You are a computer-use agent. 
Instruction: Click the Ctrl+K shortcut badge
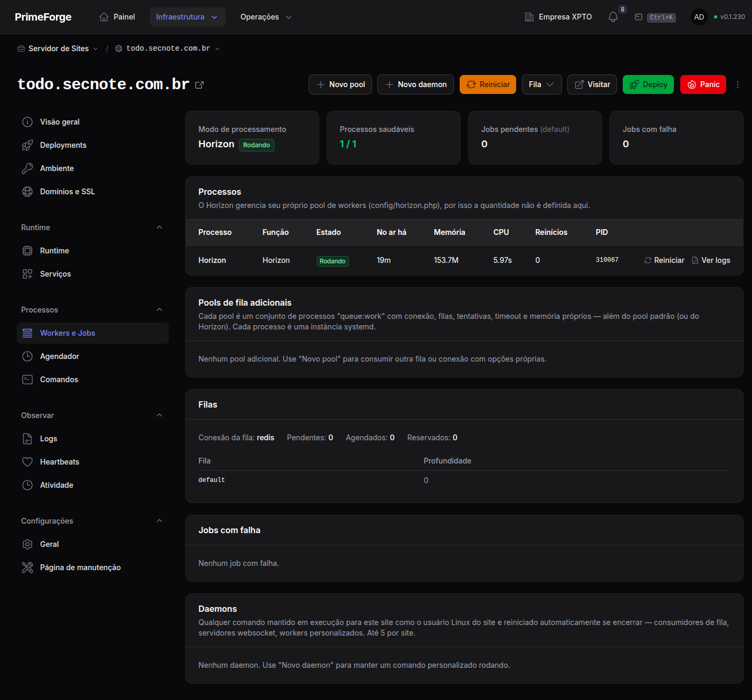point(661,17)
